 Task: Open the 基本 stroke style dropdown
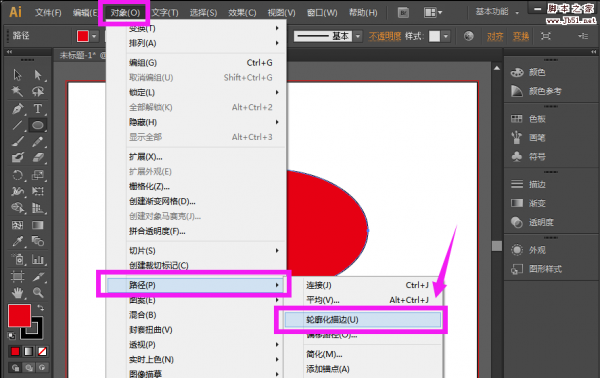[x=358, y=36]
